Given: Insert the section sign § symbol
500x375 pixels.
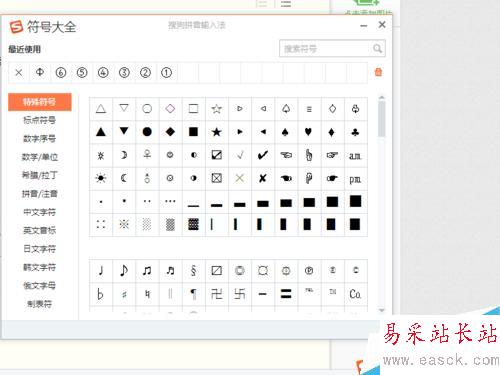Looking at the screenshot, I should coord(193,271).
